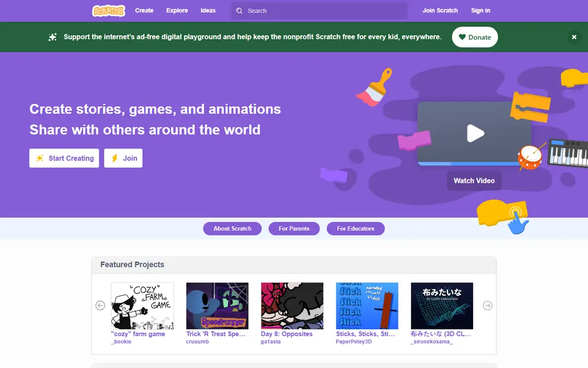Screen dimensions: 588x368
Task: Click Join Scratch in the navbar
Action: point(440,11)
